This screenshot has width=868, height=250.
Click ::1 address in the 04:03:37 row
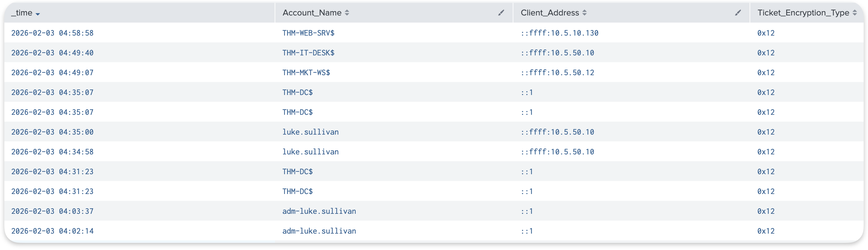pos(527,211)
